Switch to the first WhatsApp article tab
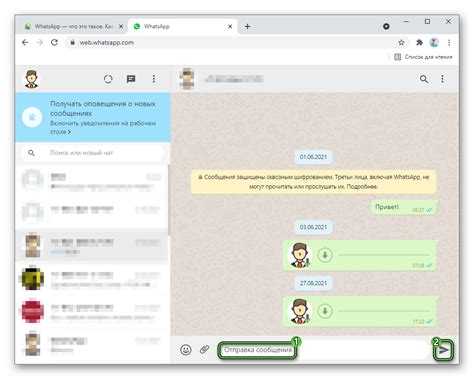The image size is (474, 379). (71, 26)
